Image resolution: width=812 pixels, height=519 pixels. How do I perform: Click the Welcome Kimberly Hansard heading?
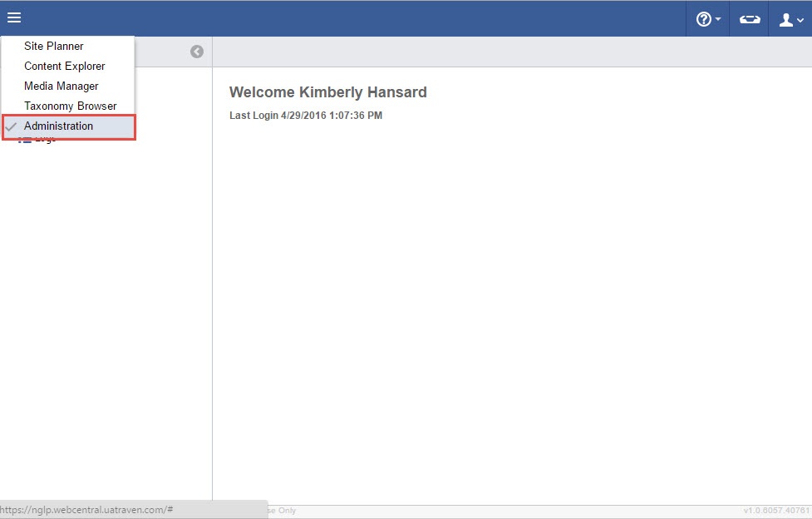click(327, 92)
